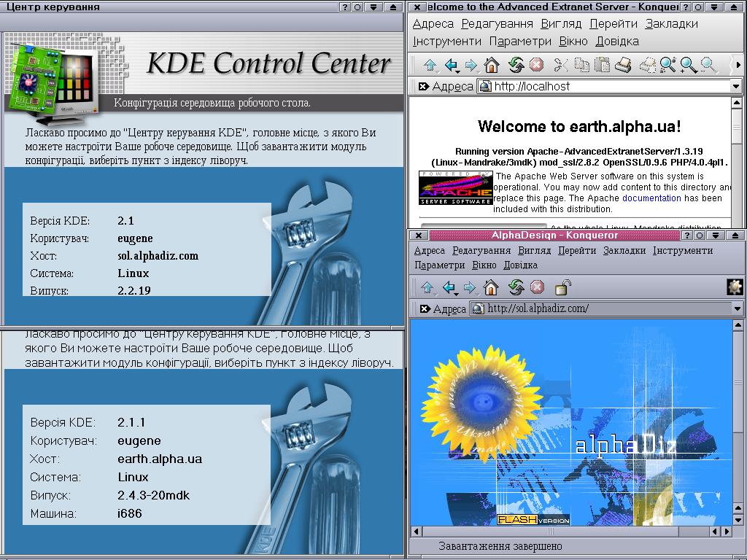Click the animated gear icon in AlphaDesign window
Image resolution: width=747 pixels, height=560 pixels.
pos(735,287)
